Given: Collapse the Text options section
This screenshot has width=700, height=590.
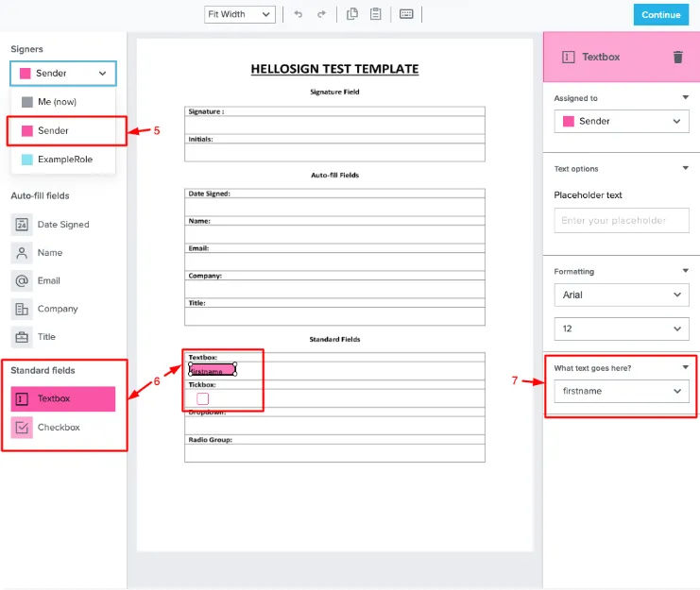Looking at the screenshot, I should tap(685, 168).
